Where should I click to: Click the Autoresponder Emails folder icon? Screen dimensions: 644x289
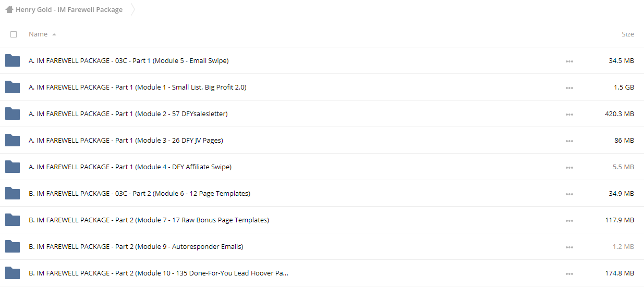(13, 246)
